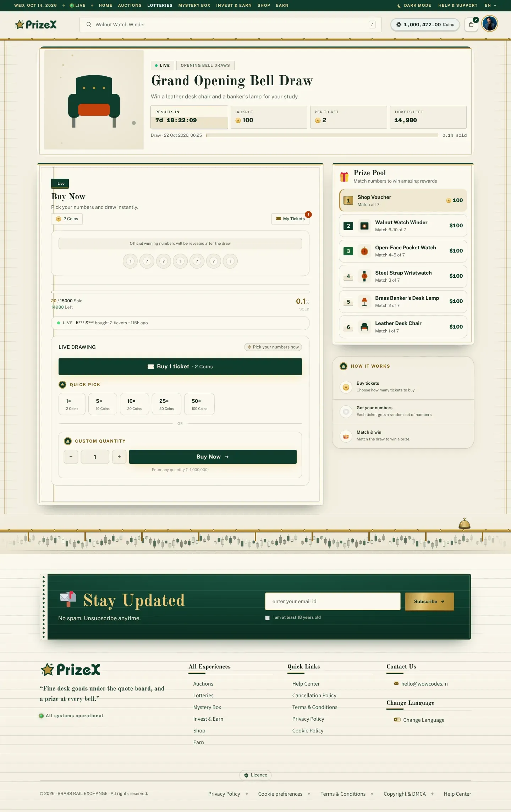Open Help & Support in the top bar
Viewport: 511px width, 812px height.
(458, 5)
